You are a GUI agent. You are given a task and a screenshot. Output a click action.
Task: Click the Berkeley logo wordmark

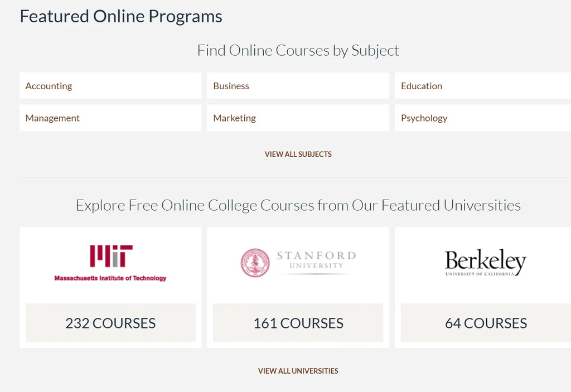pos(485,260)
